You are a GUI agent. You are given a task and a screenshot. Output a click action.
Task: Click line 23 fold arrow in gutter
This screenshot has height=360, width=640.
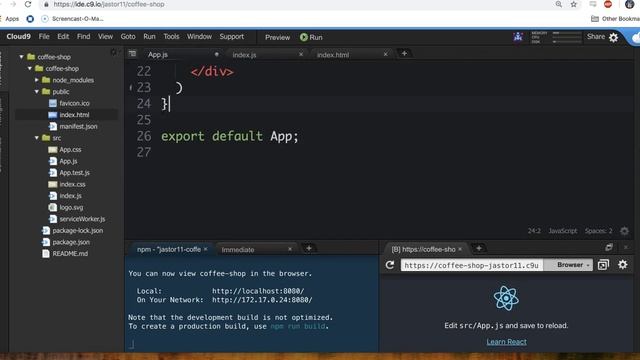tap(131, 87)
